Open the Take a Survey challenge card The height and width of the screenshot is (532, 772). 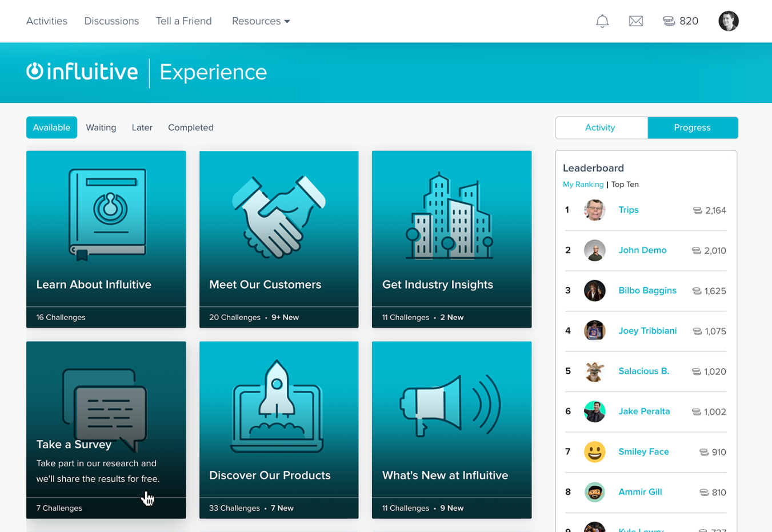106,430
